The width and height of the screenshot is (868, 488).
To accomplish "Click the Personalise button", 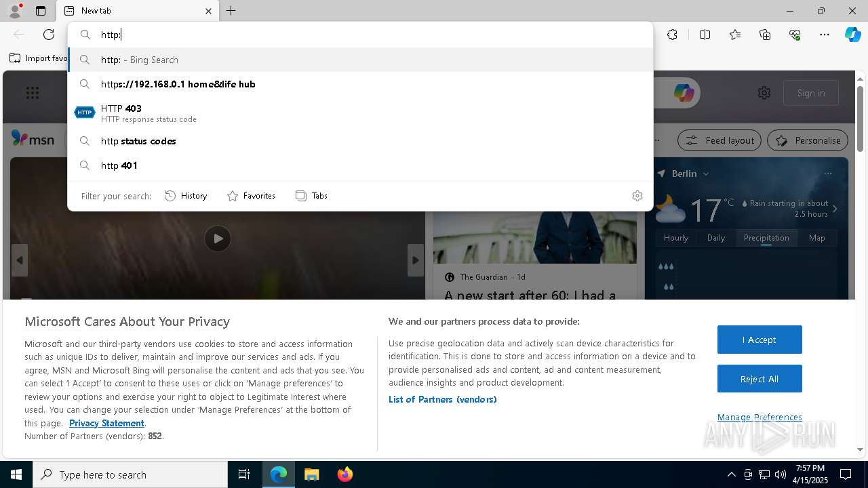I will (x=808, y=140).
